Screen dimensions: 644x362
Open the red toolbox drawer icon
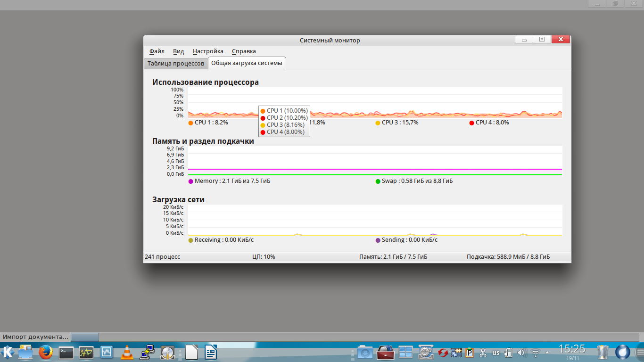(385, 352)
